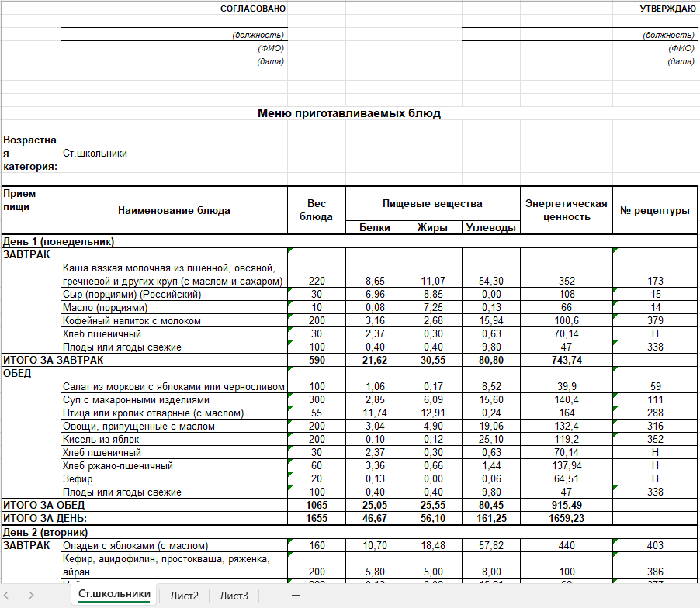Select the Энергетическая ценность header cell
700x608 pixels.
pos(566,210)
